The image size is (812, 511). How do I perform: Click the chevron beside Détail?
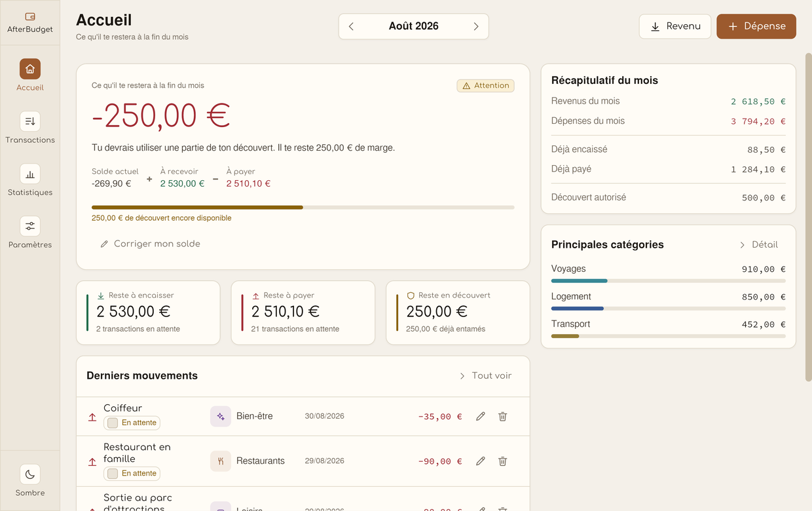click(742, 244)
